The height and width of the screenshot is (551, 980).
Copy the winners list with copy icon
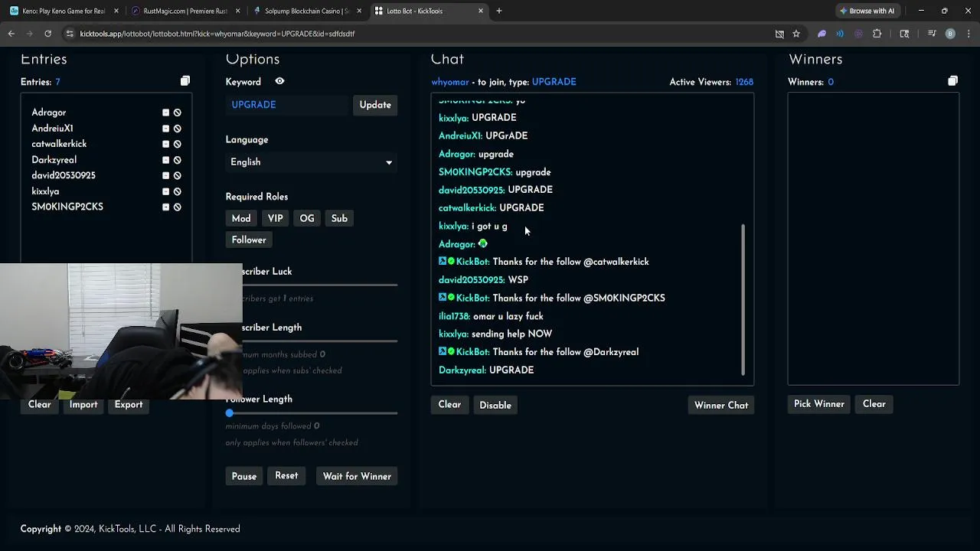pos(952,81)
